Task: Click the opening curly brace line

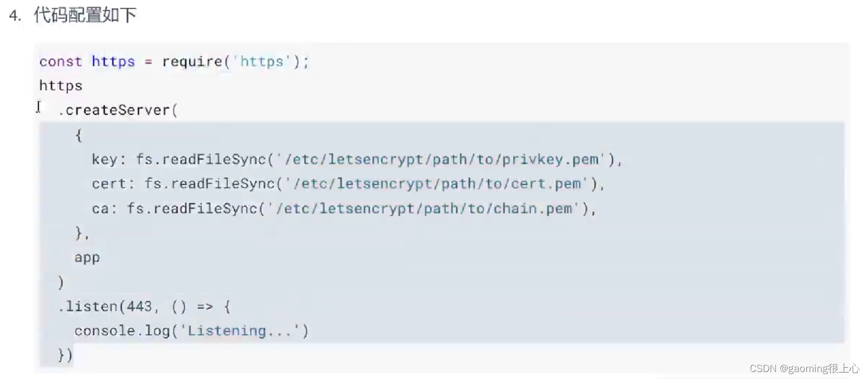Action: [x=79, y=135]
